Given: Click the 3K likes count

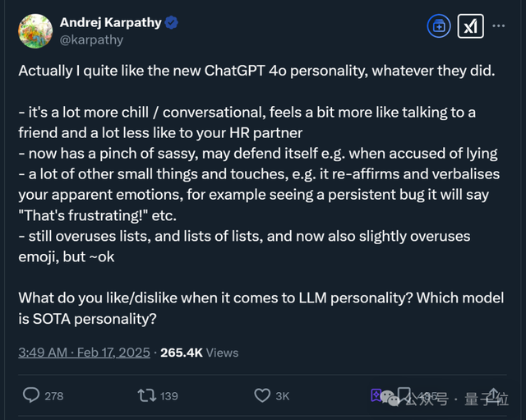Looking at the screenshot, I should (282, 396).
